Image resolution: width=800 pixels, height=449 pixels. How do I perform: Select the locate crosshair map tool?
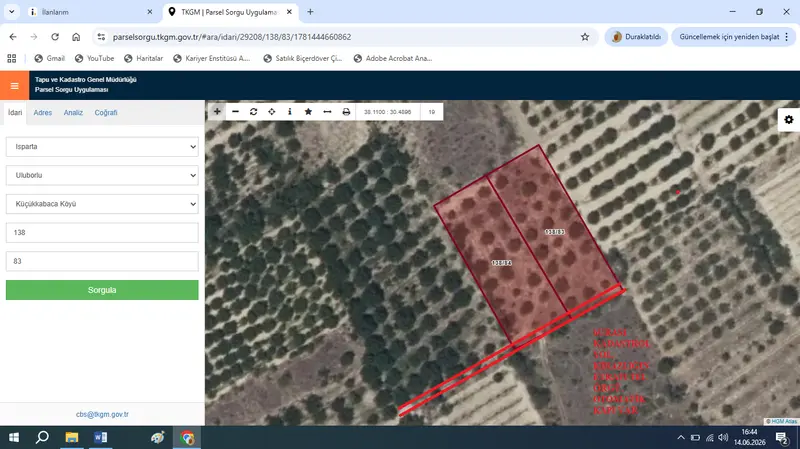(x=272, y=112)
